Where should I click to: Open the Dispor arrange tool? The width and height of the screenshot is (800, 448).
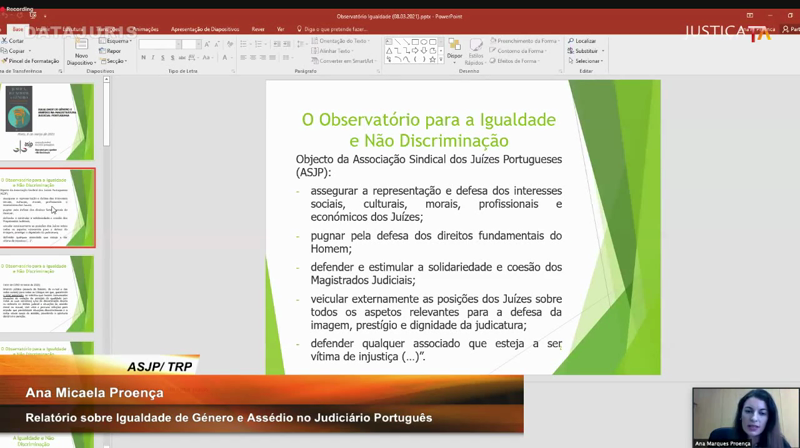454,48
